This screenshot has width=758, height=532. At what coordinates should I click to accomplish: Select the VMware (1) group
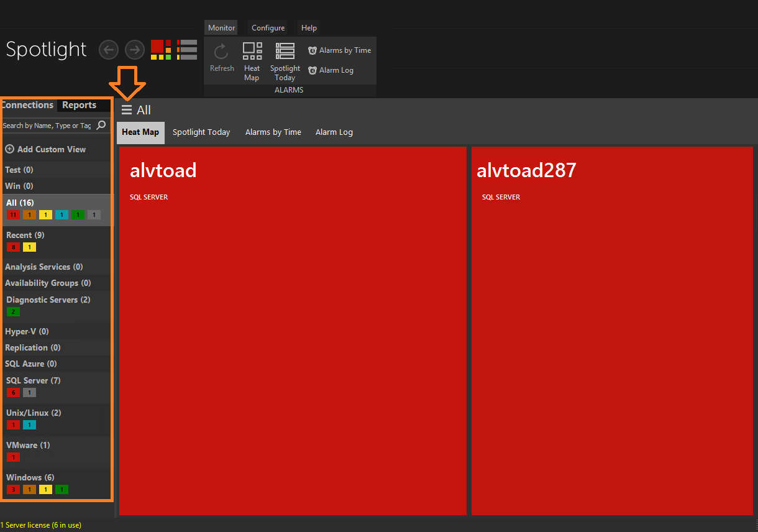click(57, 452)
